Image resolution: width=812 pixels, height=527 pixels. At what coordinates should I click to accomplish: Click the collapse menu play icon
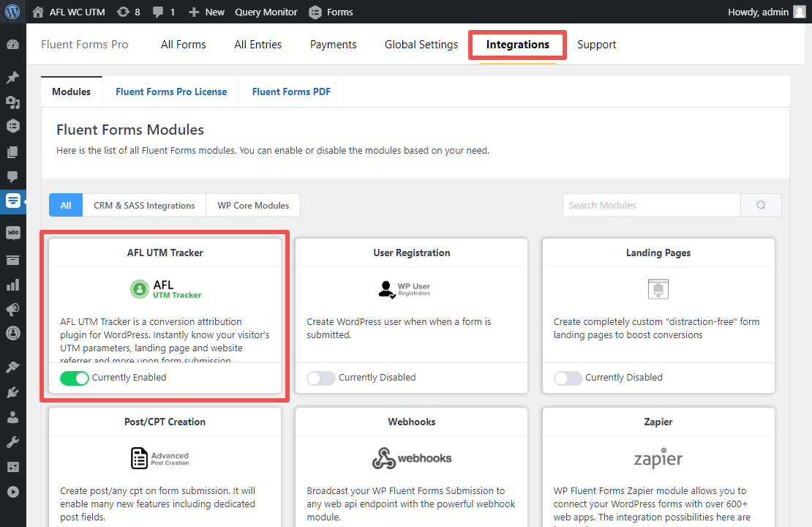[13, 492]
